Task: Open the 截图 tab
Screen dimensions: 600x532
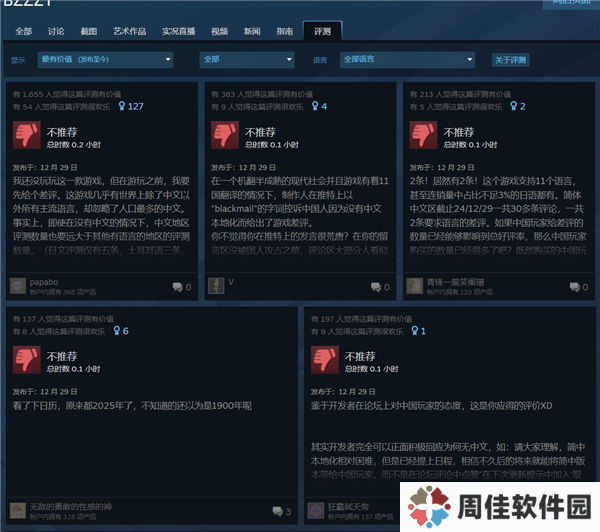Action: [x=88, y=31]
